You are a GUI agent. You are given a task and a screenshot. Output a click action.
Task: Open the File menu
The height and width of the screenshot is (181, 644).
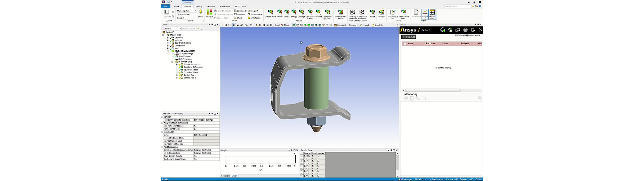pyautogui.click(x=166, y=6)
